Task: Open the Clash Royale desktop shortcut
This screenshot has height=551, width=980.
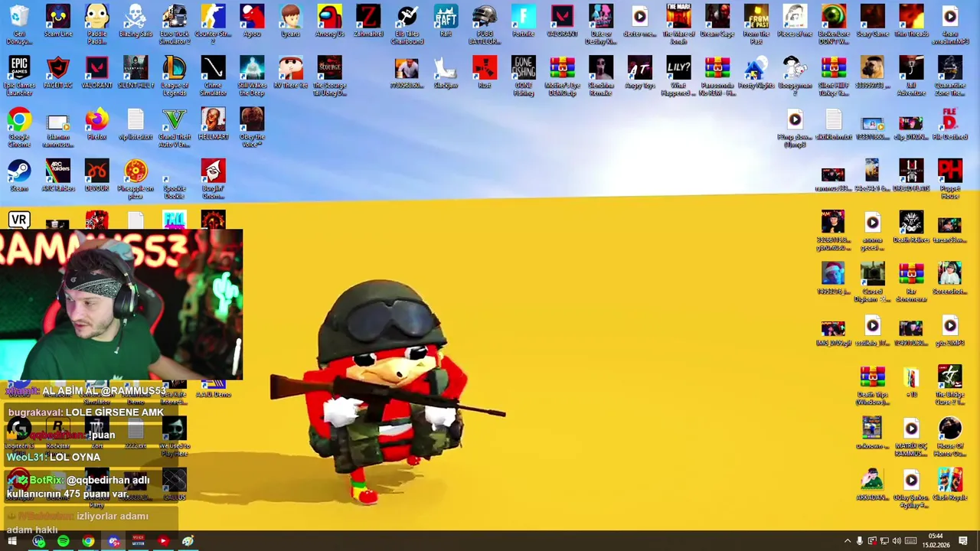Action: tap(949, 485)
